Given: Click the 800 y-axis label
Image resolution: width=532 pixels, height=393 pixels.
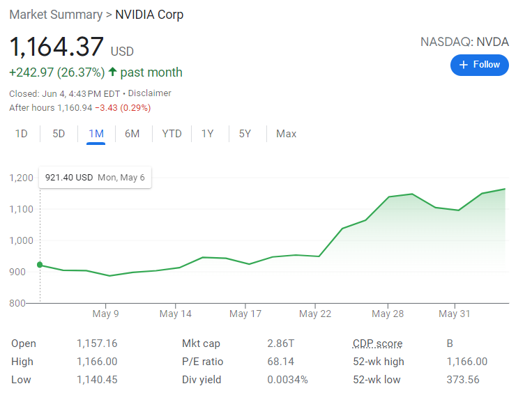Looking at the screenshot, I should click(17, 303).
